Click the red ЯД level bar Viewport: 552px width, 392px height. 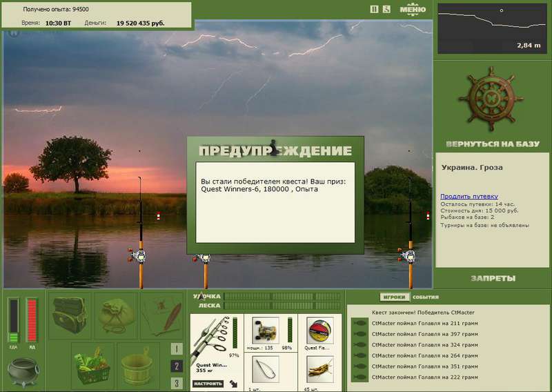(x=32, y=320)
